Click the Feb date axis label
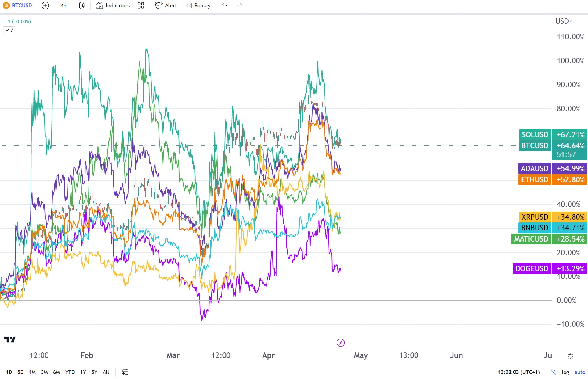 tap(87, 355)
